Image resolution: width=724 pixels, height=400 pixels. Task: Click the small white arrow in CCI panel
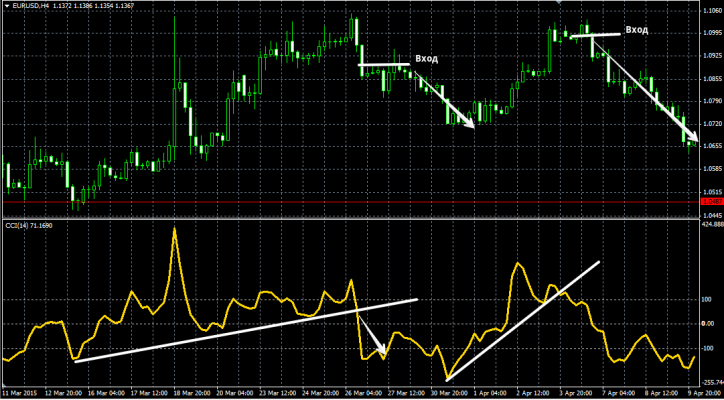coord(373,335)
